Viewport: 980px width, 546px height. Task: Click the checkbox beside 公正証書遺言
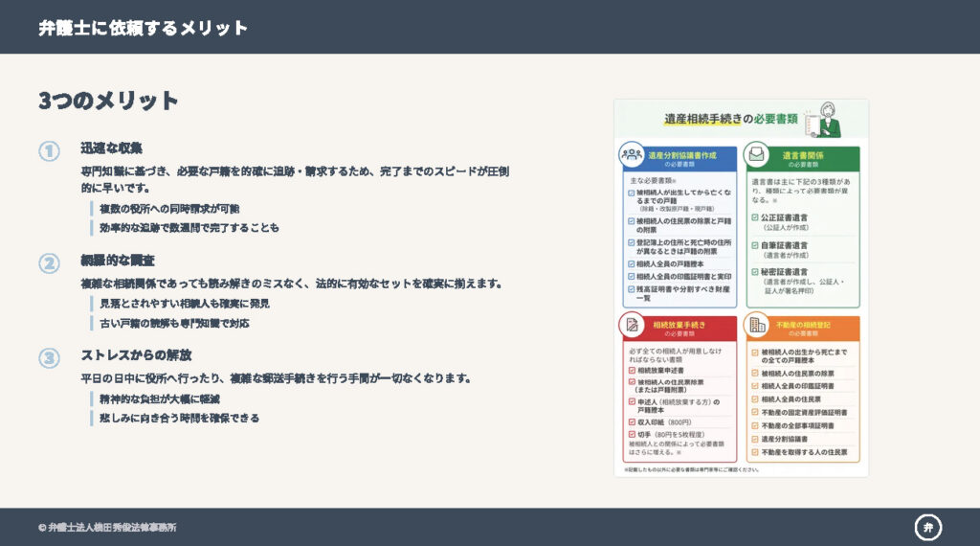(754, 217)
